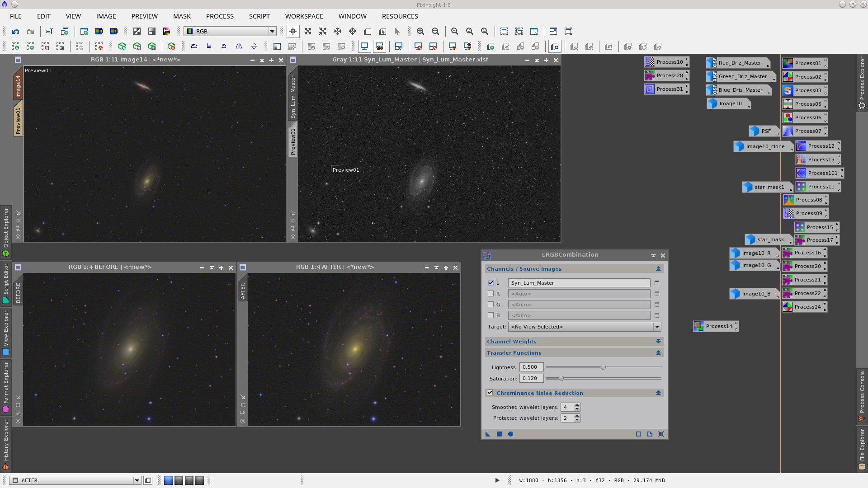Image resolution: width=868 pixels, height=488 pixels.
Task: Disable Chrominance Noise Reduction
Action: click(x=491, y=393)
